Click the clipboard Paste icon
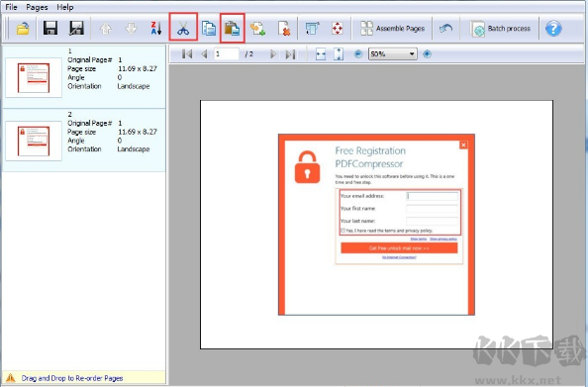This screenshot has height=387, width=588. point(233,28)
